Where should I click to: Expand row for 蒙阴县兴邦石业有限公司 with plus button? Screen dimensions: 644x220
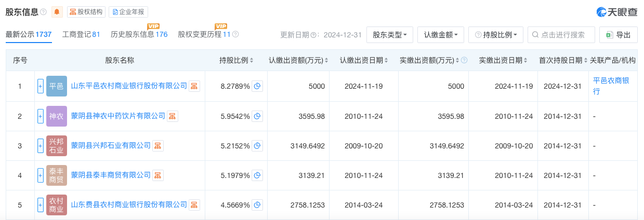[x=41, y=145]
